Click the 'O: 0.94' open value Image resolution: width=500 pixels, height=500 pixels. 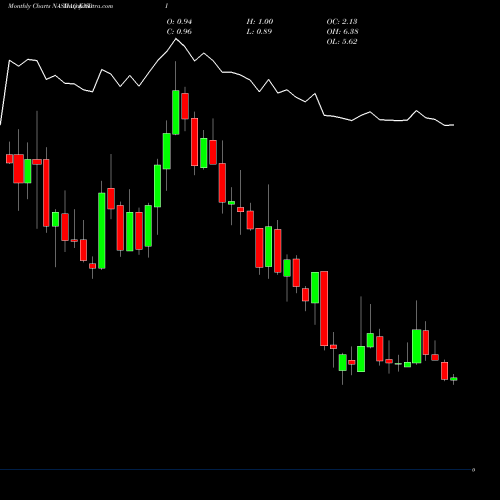(x=179, y=22)
